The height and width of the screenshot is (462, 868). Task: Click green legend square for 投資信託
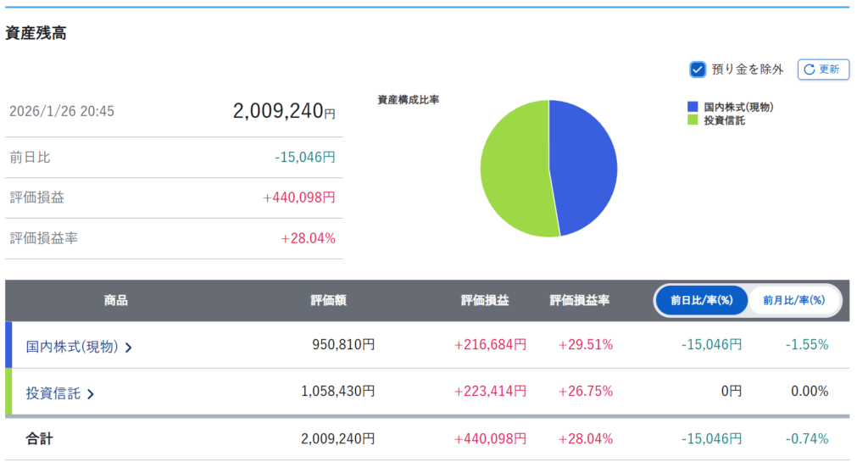[x=693, y=120]
